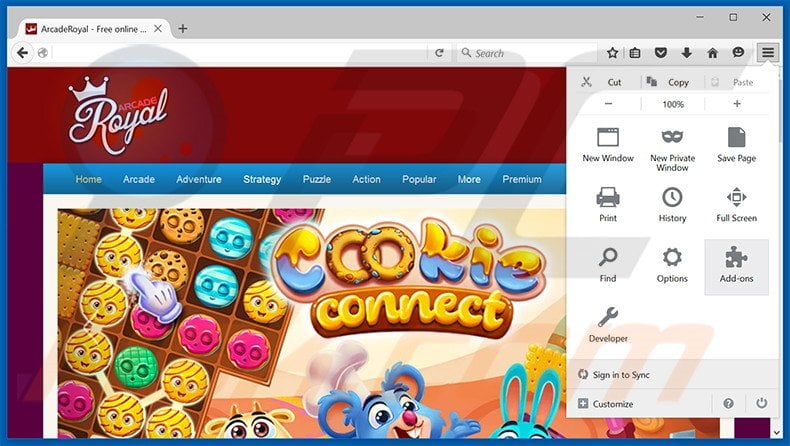The image size is (790, 446).
Task: Close the ArcadeRoyal tab
Action: tap(158, 29)
